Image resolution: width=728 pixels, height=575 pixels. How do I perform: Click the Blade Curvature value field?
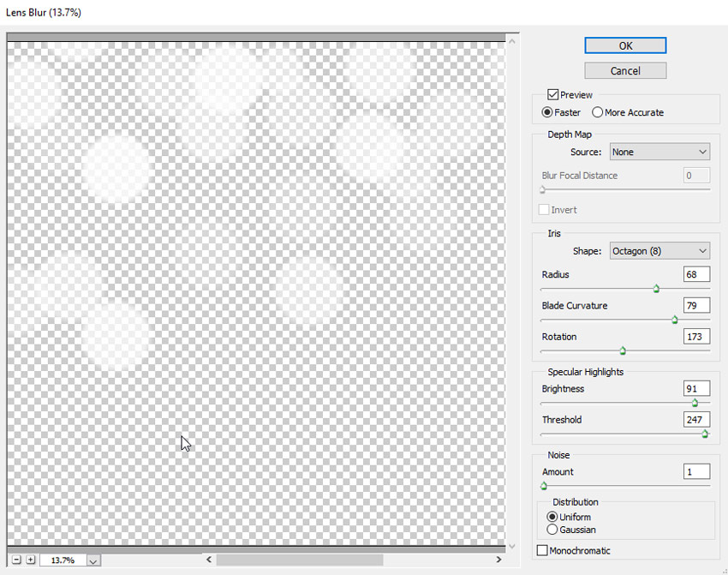(696, 305)
